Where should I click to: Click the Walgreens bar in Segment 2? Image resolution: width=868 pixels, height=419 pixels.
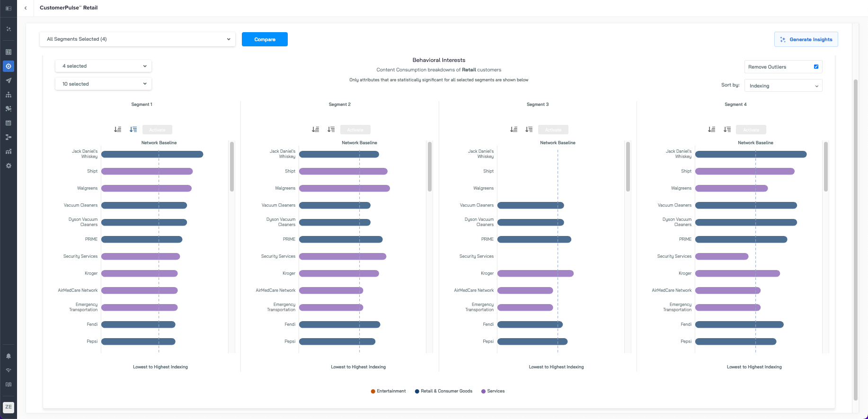click(x=345, y=188)
